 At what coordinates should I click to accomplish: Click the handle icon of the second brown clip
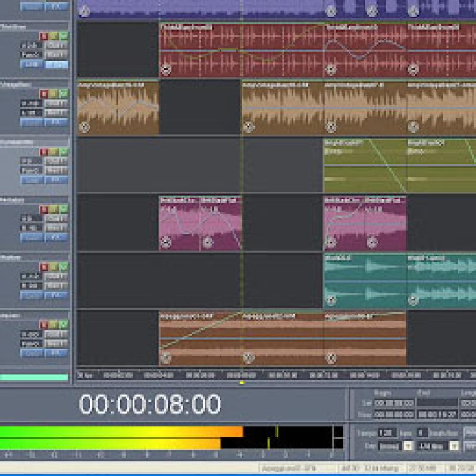click(x=249, y=358)
